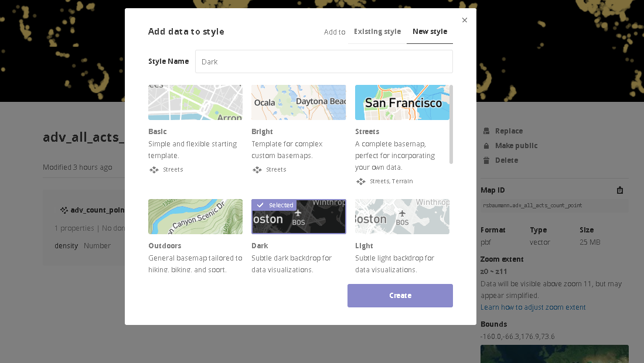Image resolution: width=644 pixels, height=363 pixels.
Task: Click the density property name
Action: [66, 246]
